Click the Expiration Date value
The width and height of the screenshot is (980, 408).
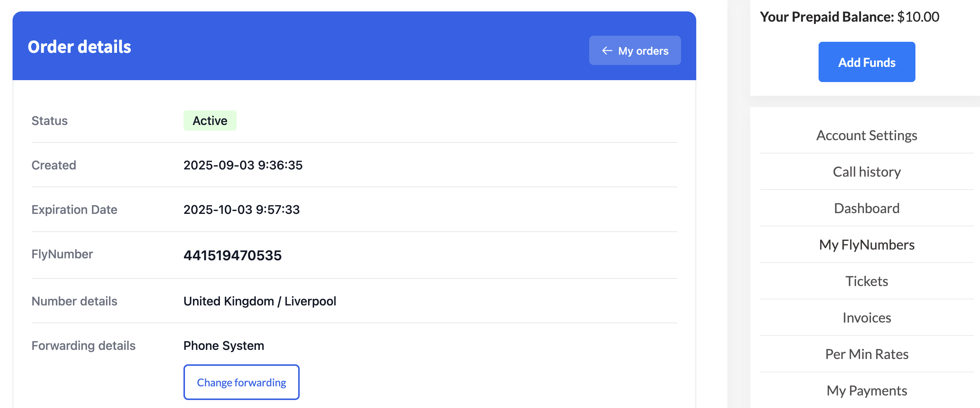click(241, 210)
